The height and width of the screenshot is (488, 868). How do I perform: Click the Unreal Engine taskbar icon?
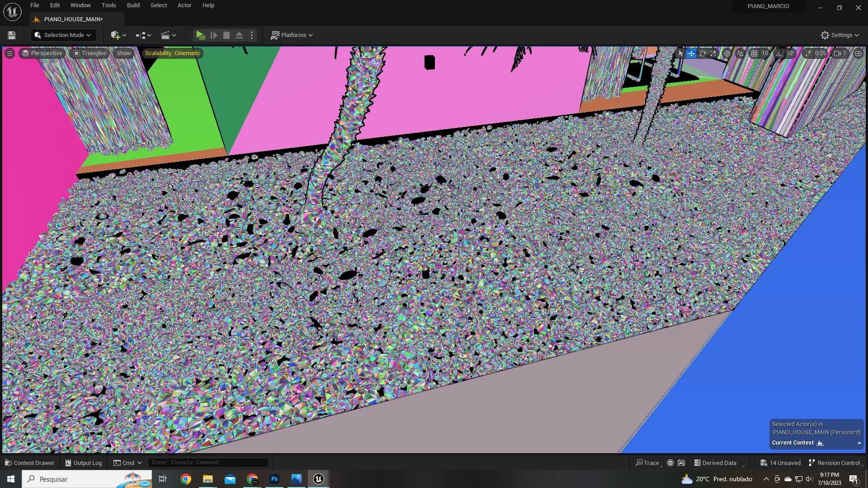[x=318, y=479]
